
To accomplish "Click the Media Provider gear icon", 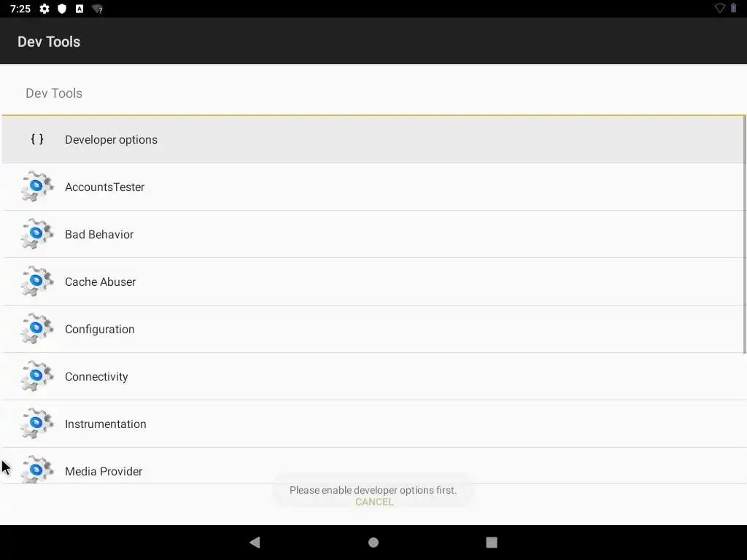I will click(36, 470).
